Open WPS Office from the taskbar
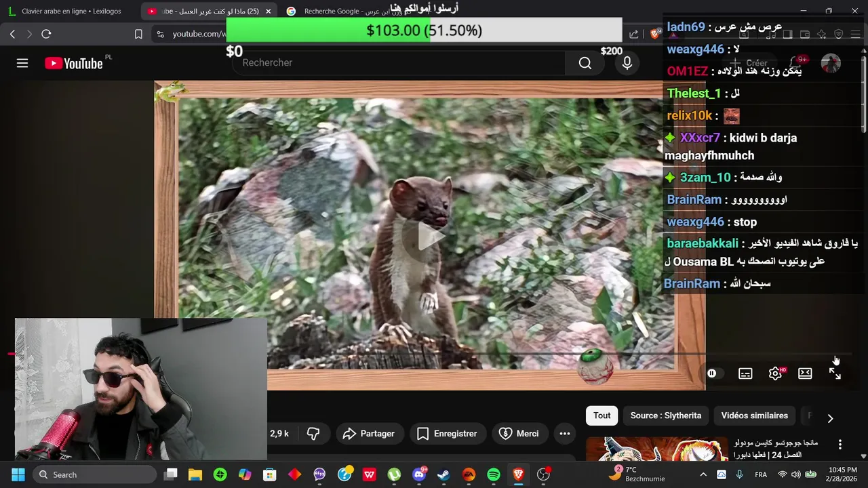This screenshot has height=488, width=868. (369, 474)
